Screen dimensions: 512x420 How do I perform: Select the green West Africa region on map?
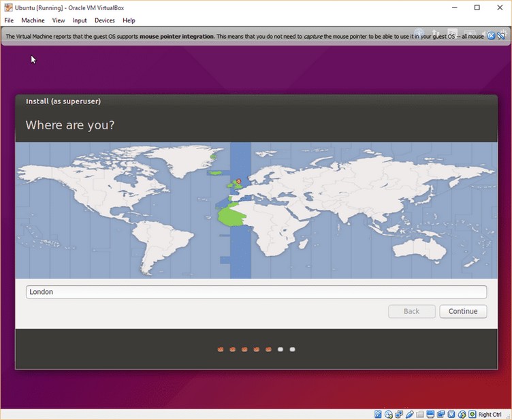tap(232, 215)
